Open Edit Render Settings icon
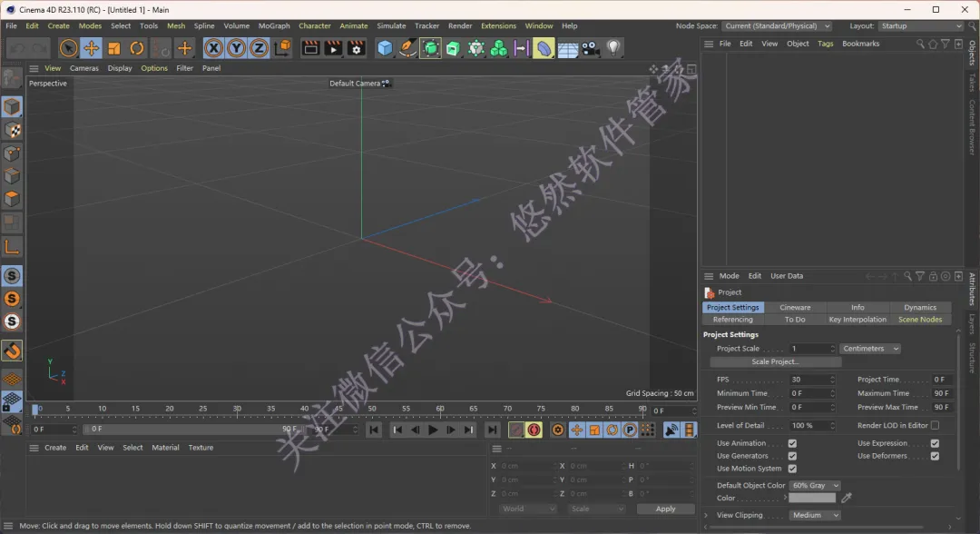980x534 pixels. [x=357, y=48]
